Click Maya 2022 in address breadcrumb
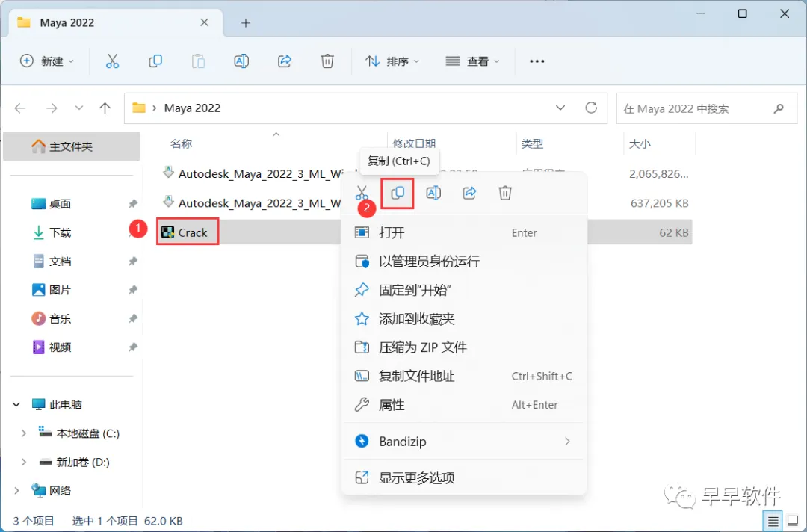 [193, 108]
